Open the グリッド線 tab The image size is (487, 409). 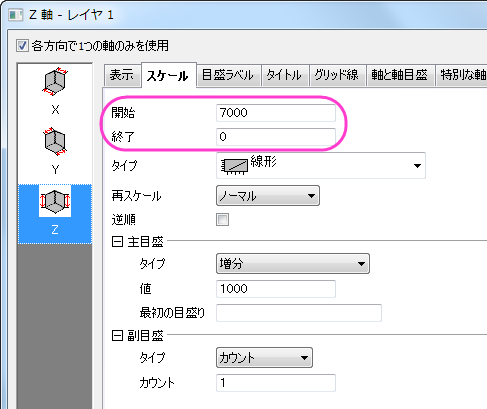pyautogui.click(x=337, y=75)
